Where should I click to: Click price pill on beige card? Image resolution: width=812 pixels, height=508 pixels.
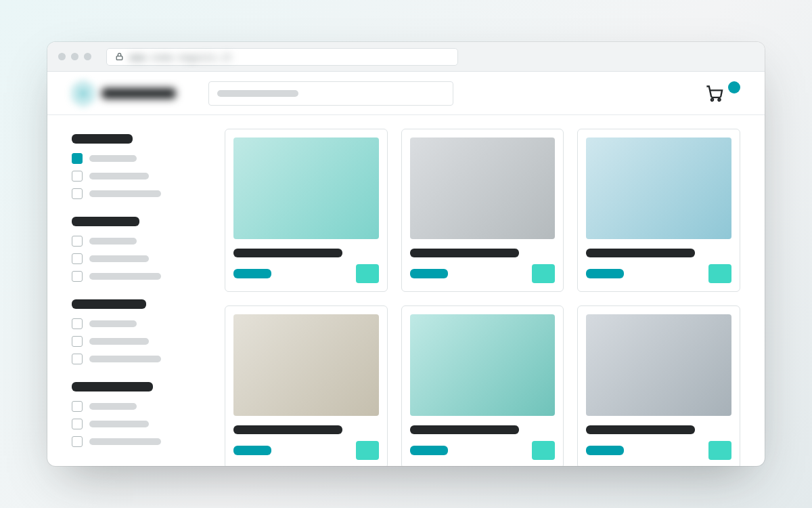coord(252,450)
